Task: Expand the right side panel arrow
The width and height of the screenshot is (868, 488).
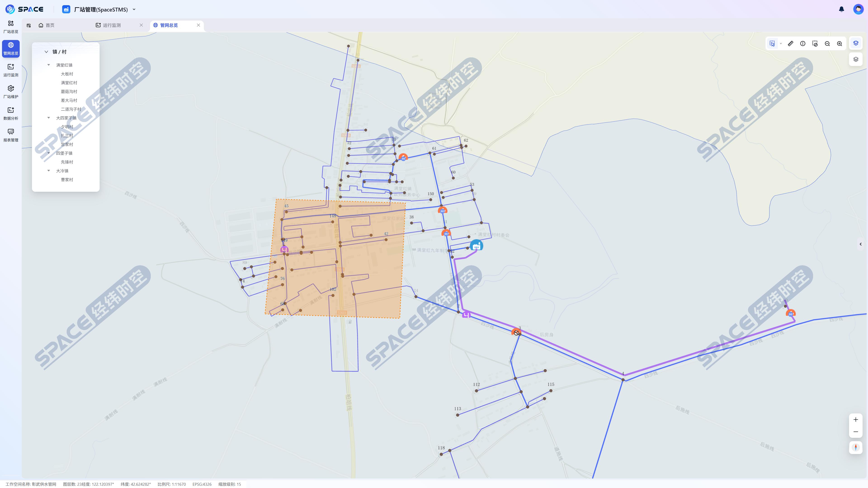Action: click(861, 244)
